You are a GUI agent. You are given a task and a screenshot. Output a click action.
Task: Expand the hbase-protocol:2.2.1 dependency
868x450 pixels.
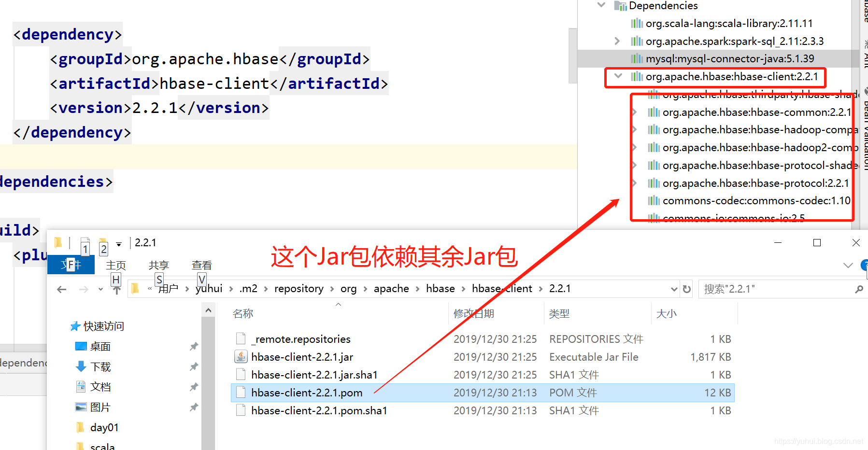pyautogui.click(x=635, y=183)
